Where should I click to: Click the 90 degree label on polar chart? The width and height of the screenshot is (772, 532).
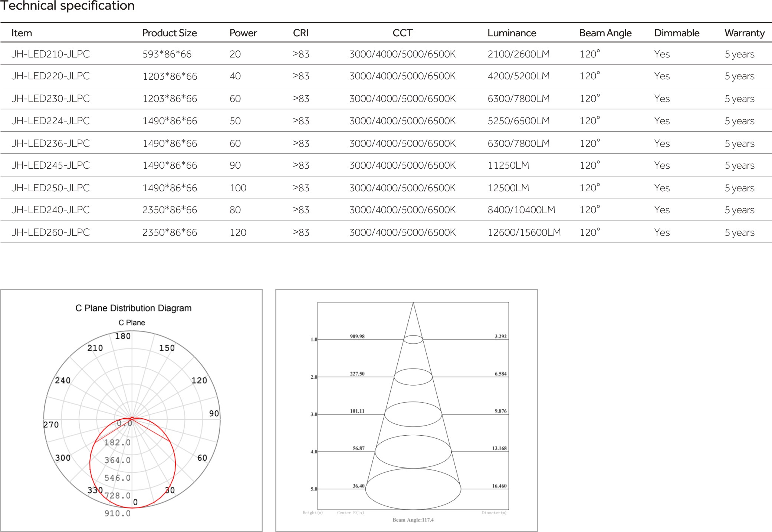tap(214, 413)
